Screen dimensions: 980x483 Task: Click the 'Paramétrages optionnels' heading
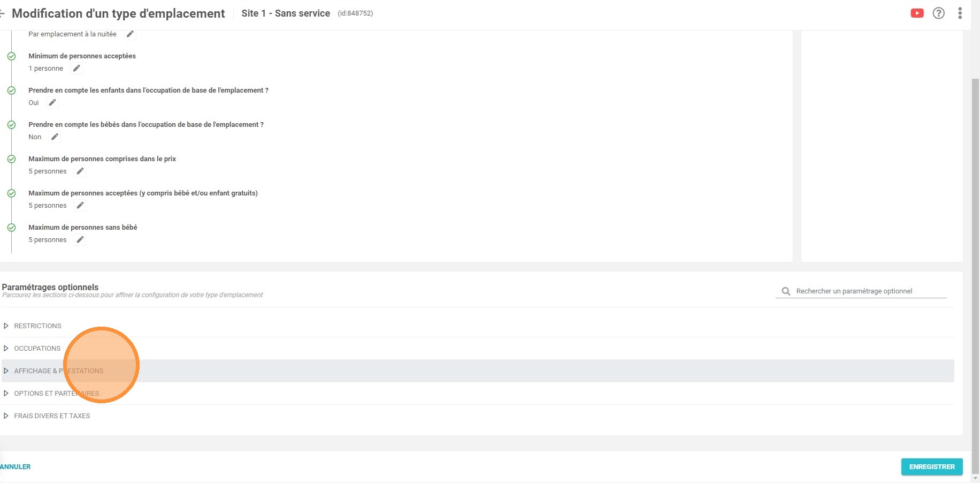(50, 287)
